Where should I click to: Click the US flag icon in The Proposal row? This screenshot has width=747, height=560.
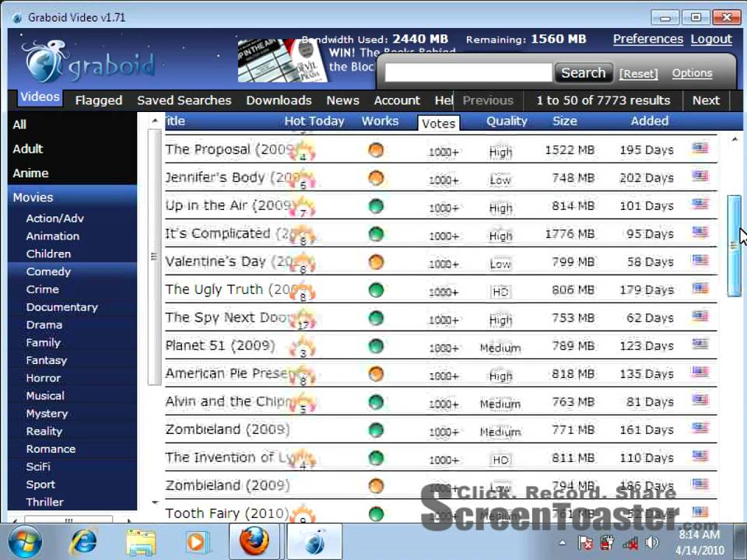pyautogui.click(x=700, y=148)
